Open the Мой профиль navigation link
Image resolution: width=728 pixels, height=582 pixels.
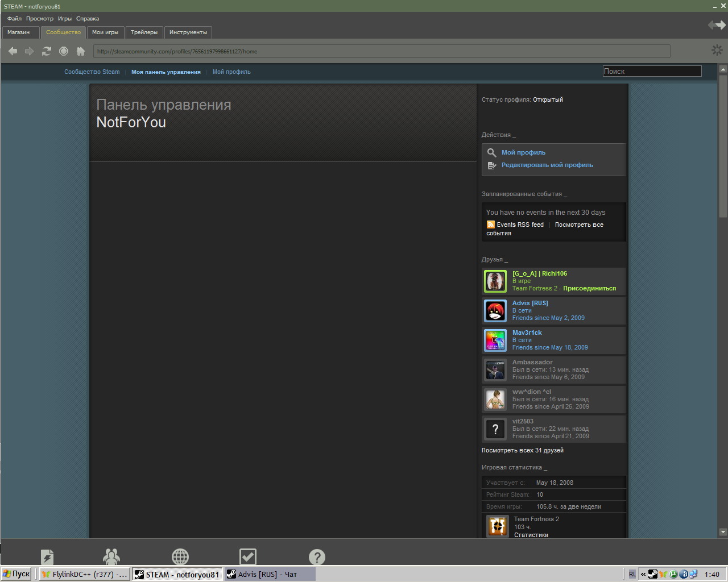231,72
